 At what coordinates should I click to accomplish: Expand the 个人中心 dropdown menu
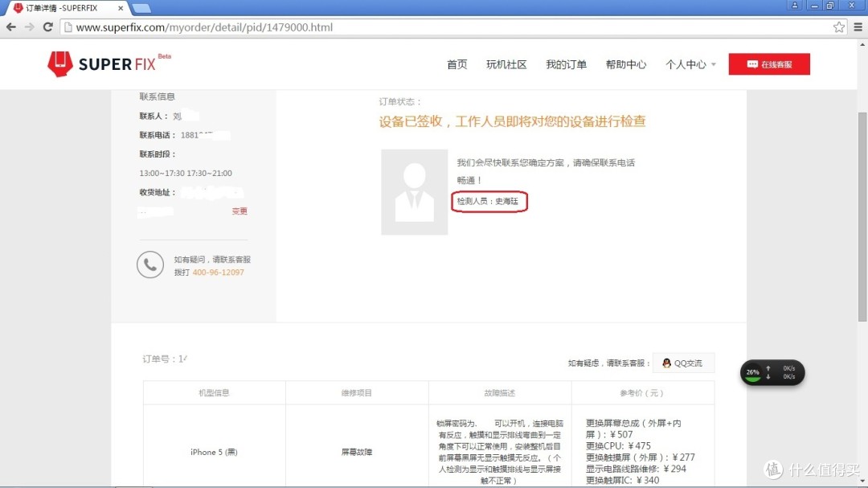pyautogui.click(x=690, y=64)
